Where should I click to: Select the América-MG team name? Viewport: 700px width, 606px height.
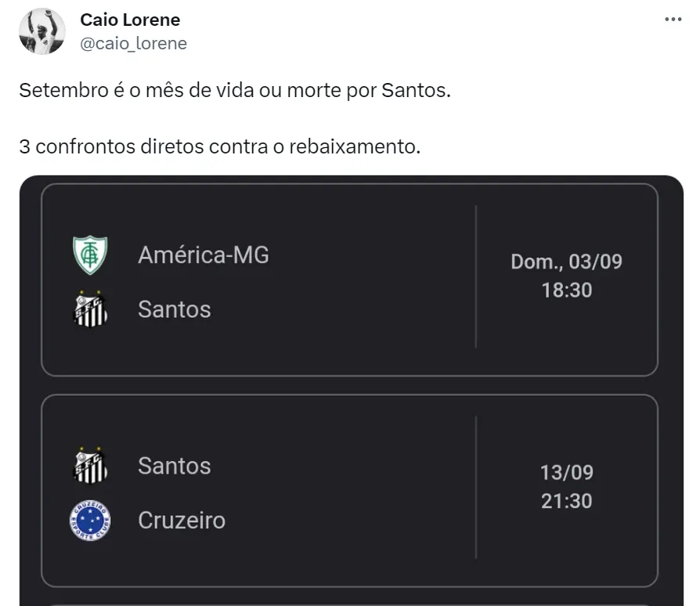(x=204, y=254)
